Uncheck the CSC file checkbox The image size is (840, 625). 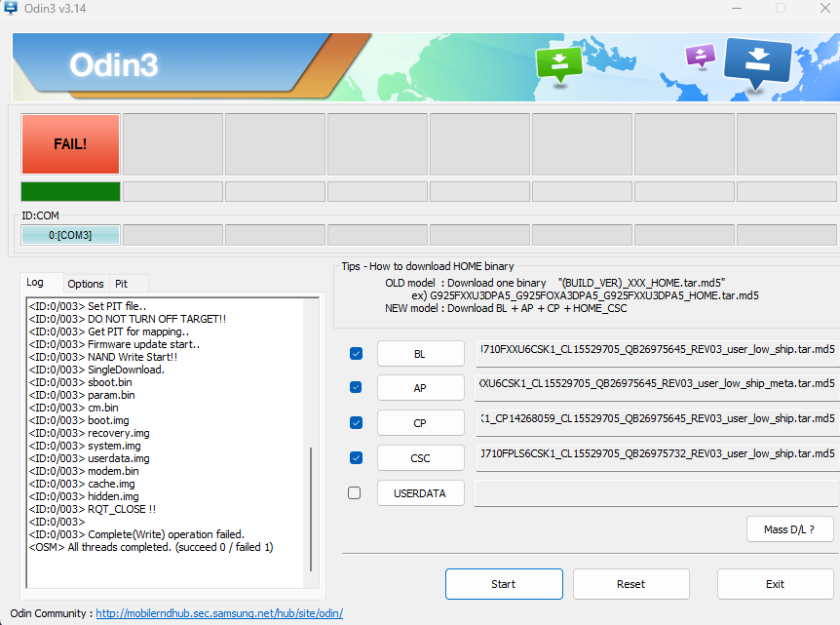click(356, 457)
